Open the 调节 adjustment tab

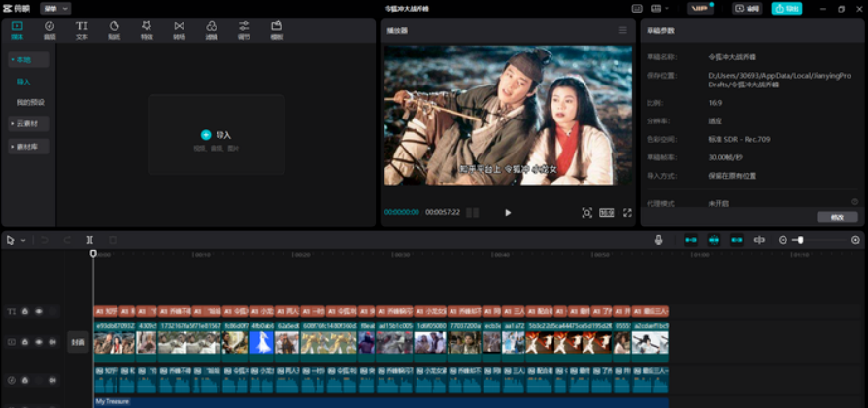(x=244, y=30)
